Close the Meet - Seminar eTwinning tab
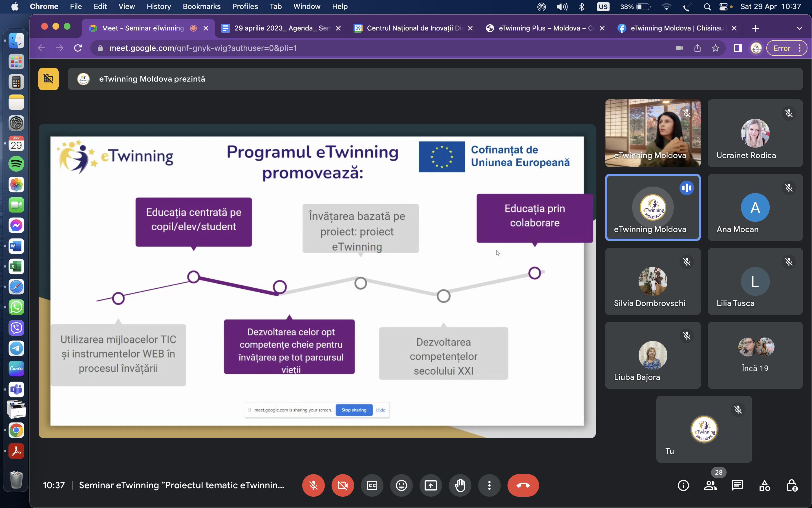This screenshot has height=508, width=812. point(206,28)
